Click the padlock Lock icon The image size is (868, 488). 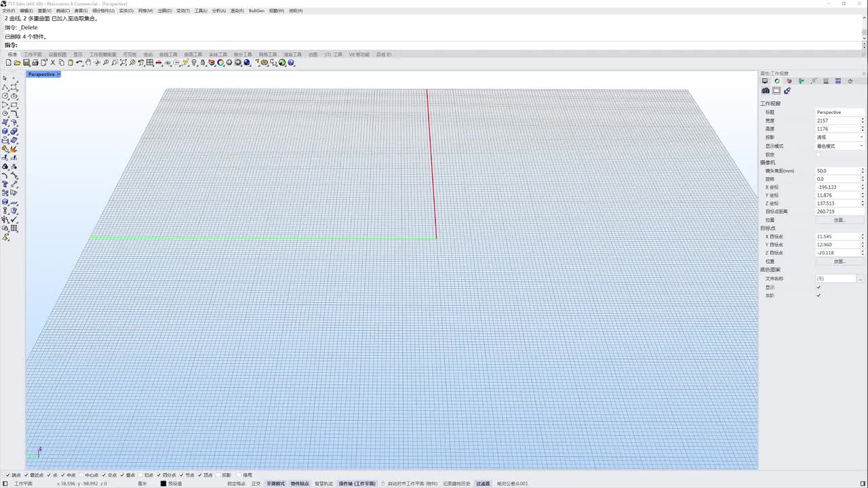(x=203, y=62)
